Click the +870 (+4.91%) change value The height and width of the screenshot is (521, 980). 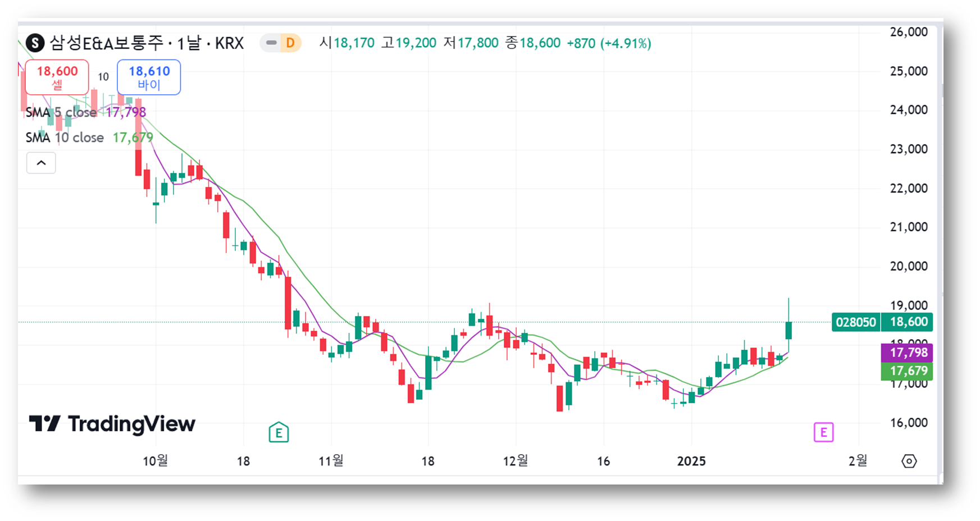609,43
